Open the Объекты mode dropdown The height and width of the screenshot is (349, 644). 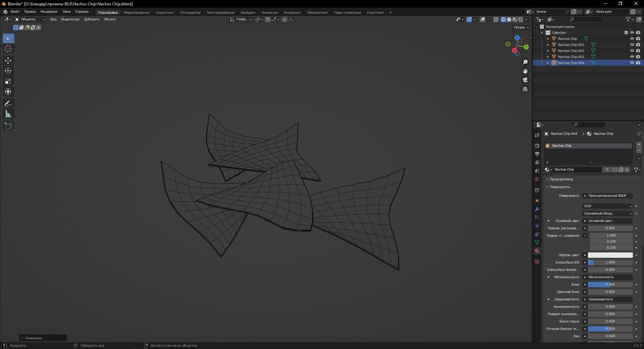click(30, 19)
